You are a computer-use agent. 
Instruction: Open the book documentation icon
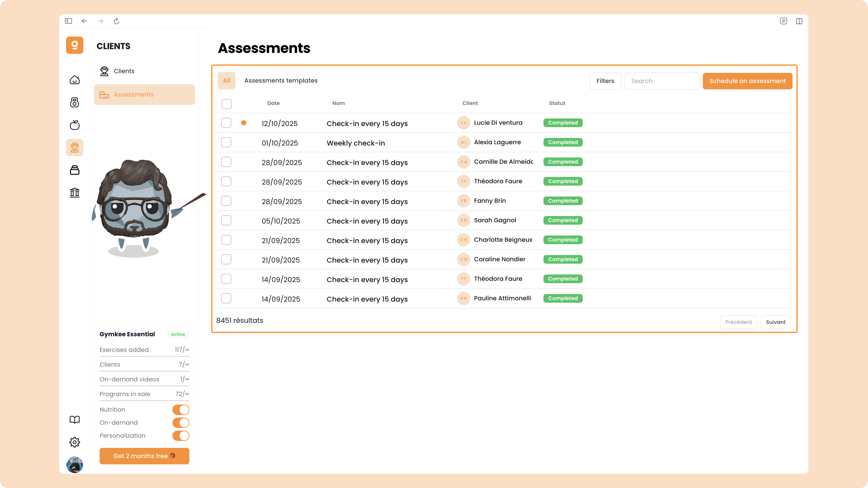point(75,420)
